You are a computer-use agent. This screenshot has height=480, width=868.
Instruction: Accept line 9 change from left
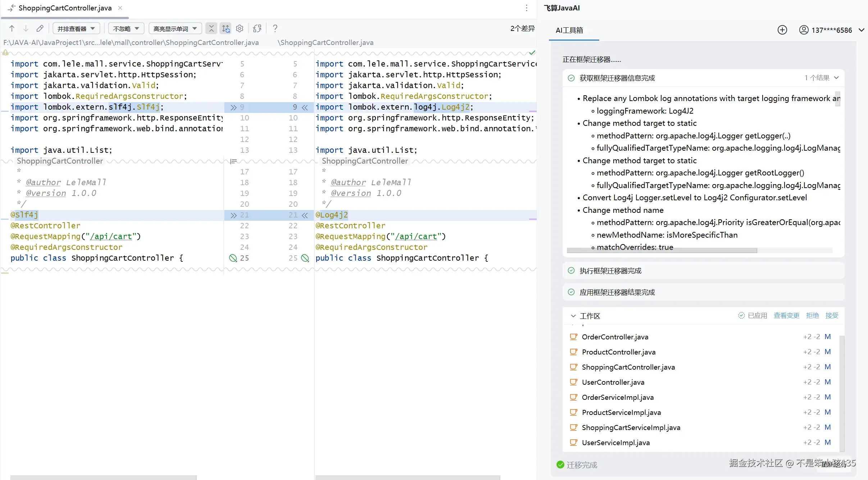click(x=233, y=107)
